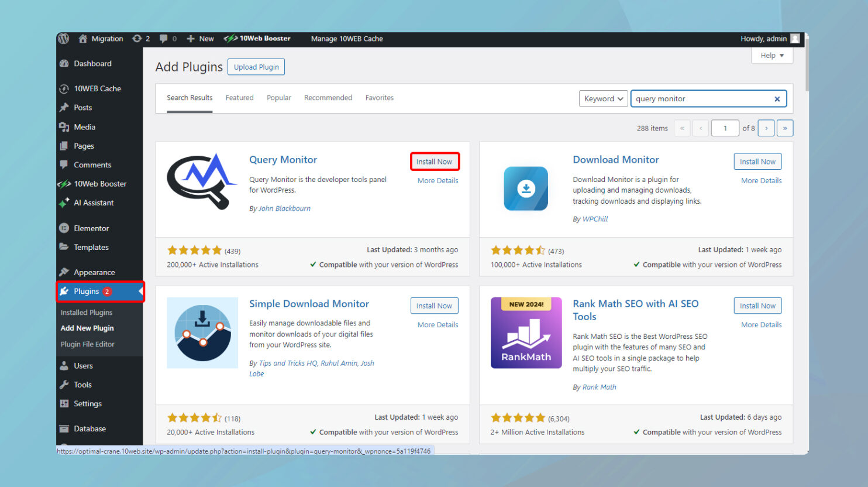The height and width of the screenshot is (487, 868).
Task: Check updates via the refresh icon showing 2
Action: [x=137, y=39]
